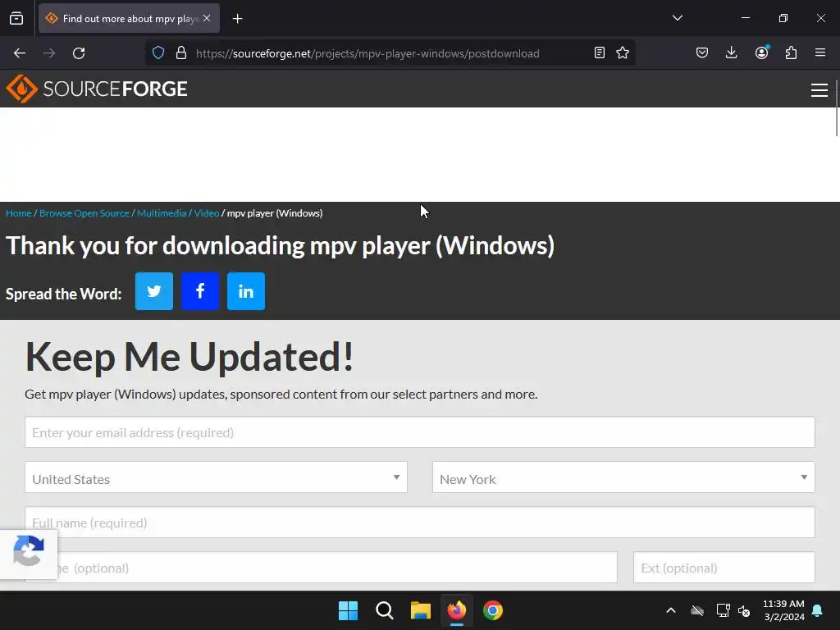Click the muted volume tray icon
The image size is (840, 630).
[745, 610]
